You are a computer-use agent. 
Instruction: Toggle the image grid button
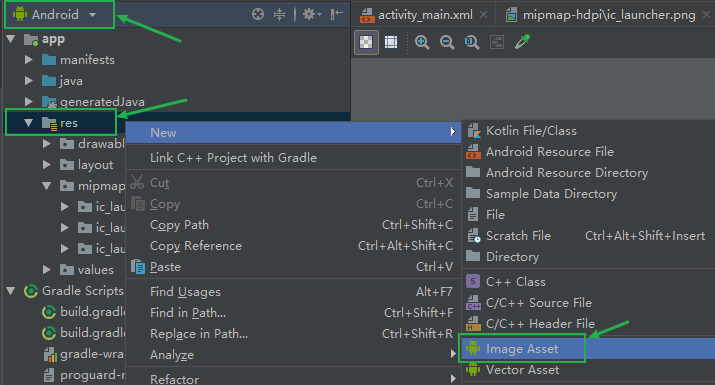391,42
